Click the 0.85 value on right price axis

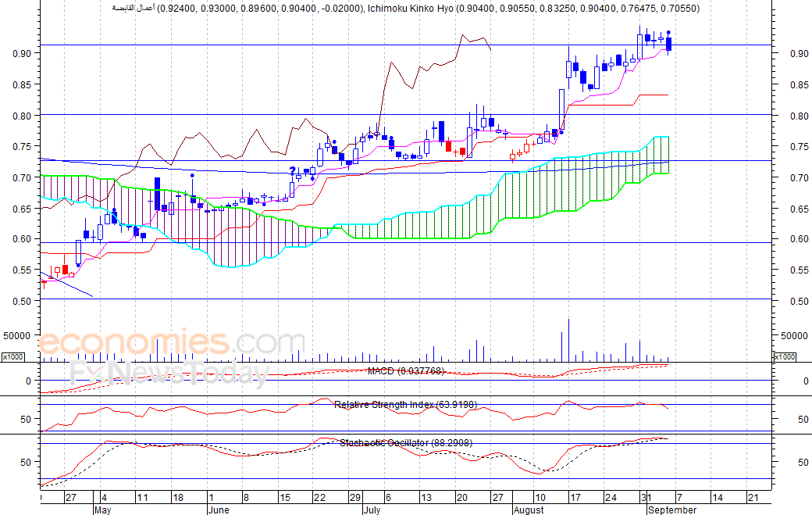tap(799, 85)
